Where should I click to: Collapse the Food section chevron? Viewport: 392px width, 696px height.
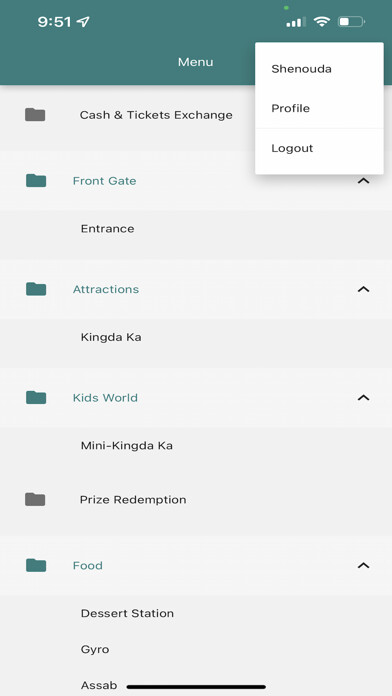coord(364,565)
